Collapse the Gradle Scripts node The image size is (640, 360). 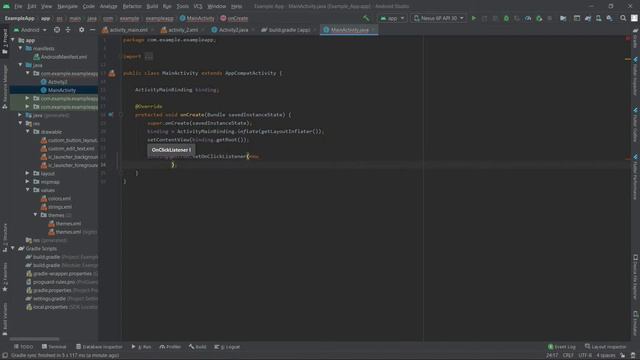[13, 248]
